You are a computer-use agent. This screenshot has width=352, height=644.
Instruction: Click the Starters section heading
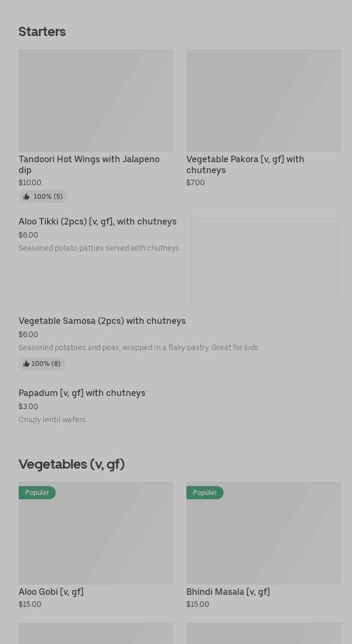[x=42, y=32]
